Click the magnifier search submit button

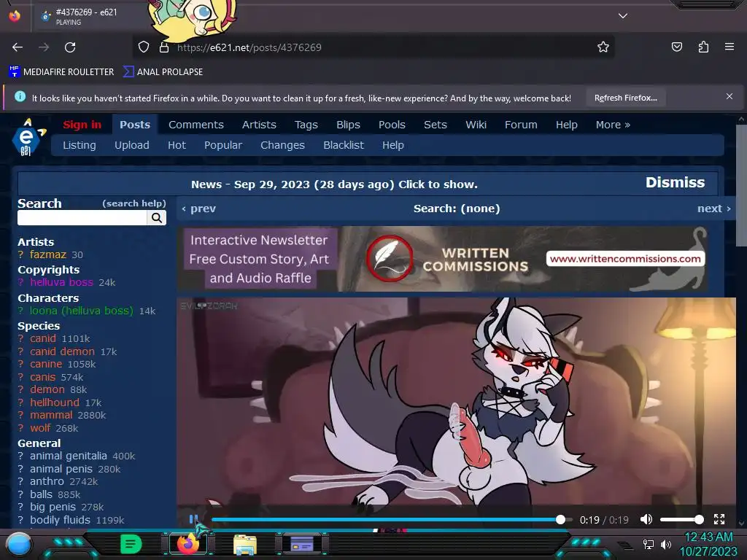point(156,217)
